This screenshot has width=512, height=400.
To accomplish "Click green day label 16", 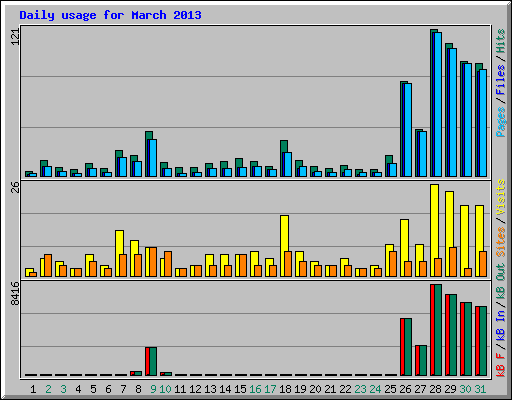I will tap(255, 389).
